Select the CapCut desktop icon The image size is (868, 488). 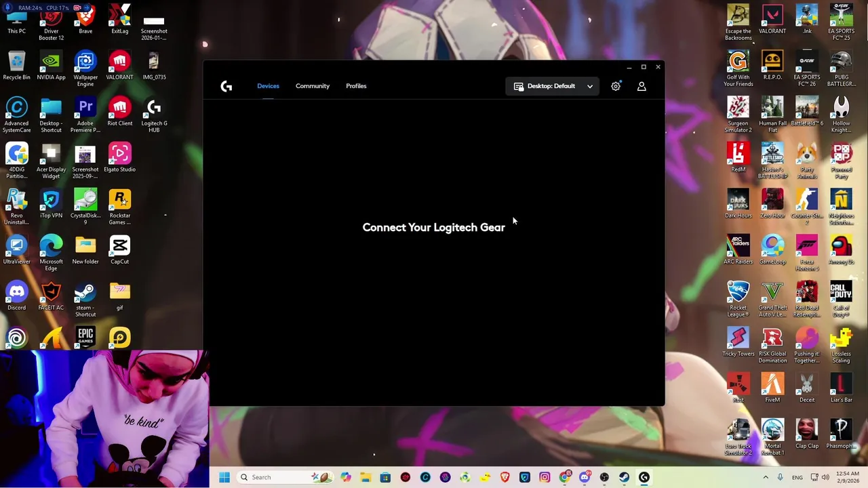coord(119,250)
